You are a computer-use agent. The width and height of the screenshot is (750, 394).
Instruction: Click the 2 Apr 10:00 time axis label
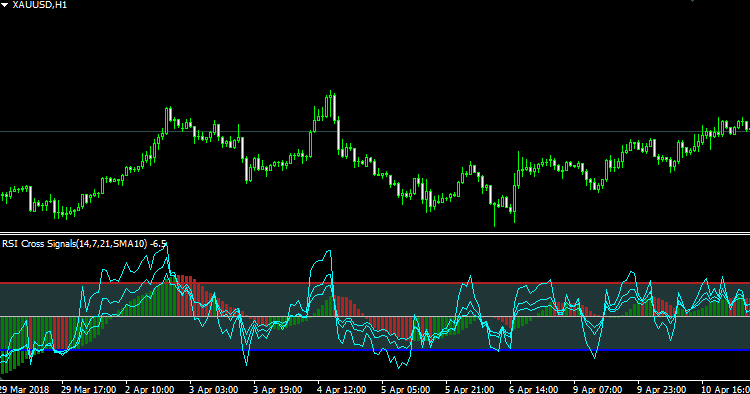(x=150, y=389)
